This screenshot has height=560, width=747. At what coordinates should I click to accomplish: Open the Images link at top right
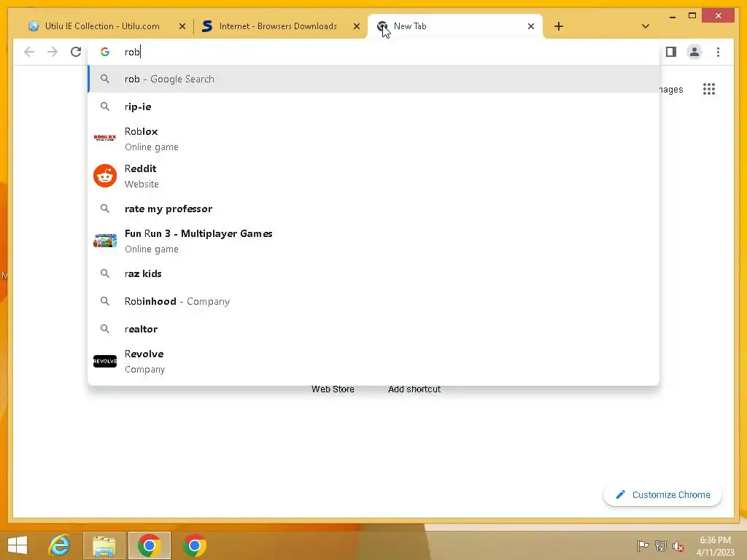(671, 90)
